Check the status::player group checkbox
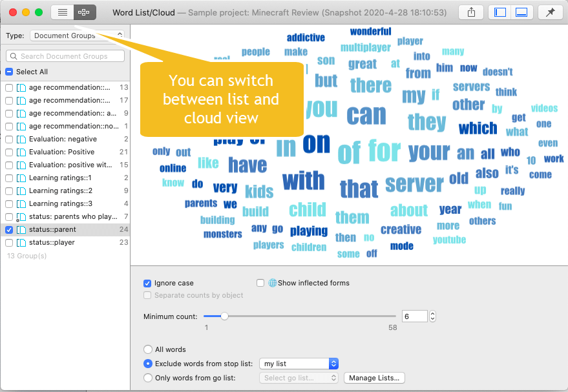 pos(9,243)
